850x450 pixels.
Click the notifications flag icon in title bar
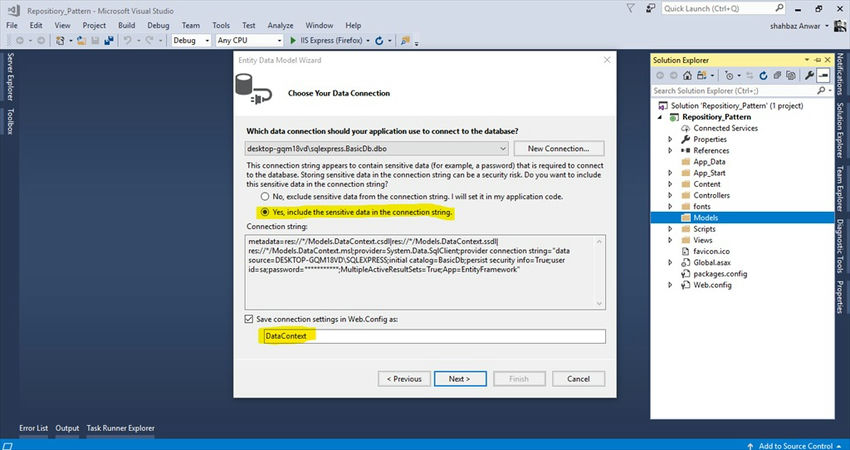click(x=630, y=8)
